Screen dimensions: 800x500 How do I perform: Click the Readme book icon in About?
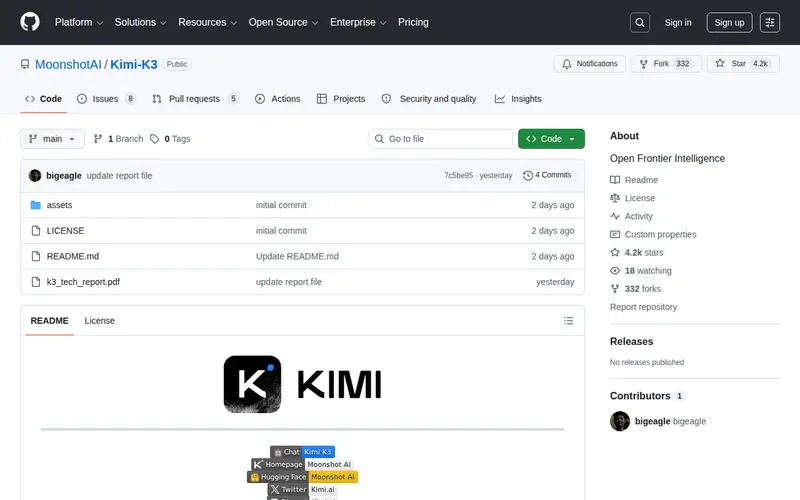[x=615, y=180]
